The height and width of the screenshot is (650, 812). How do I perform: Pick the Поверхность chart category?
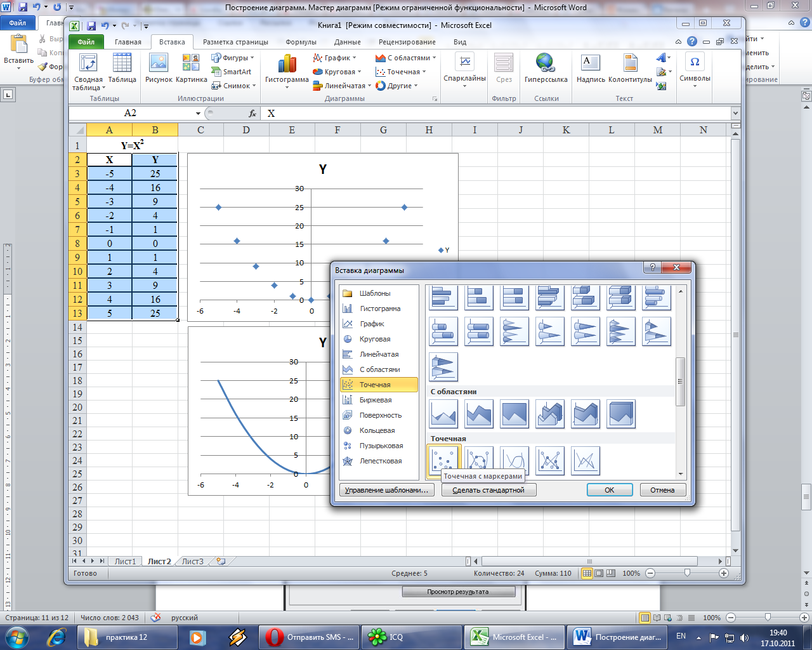pyautogui.click(x=379, y=415)
